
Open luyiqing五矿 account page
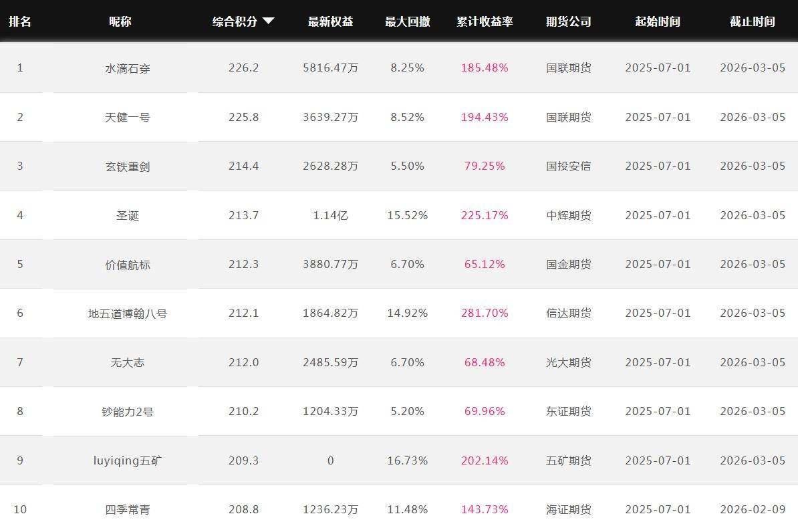[128, 460]
